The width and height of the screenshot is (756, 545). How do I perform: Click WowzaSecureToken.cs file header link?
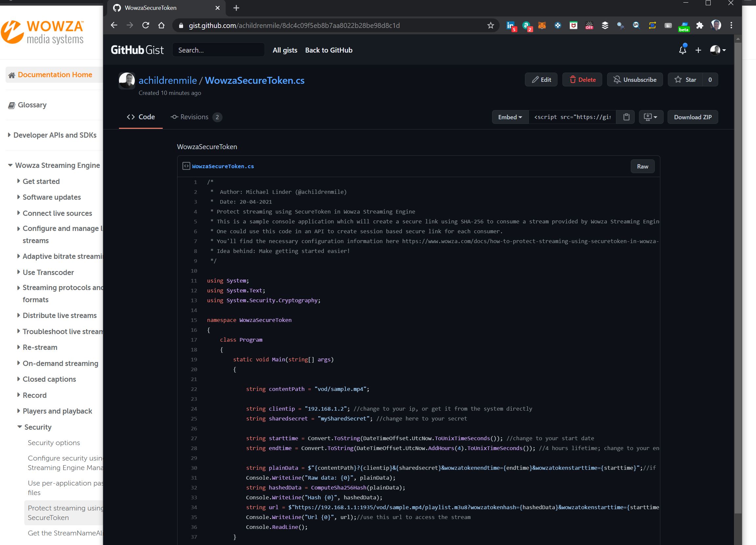(x=223, y=166)
